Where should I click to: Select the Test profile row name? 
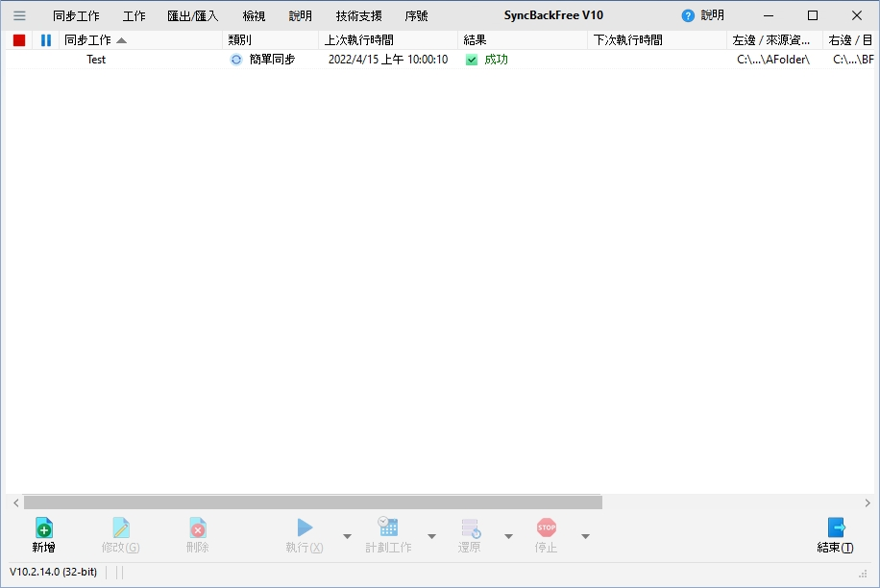click(96, 60)
